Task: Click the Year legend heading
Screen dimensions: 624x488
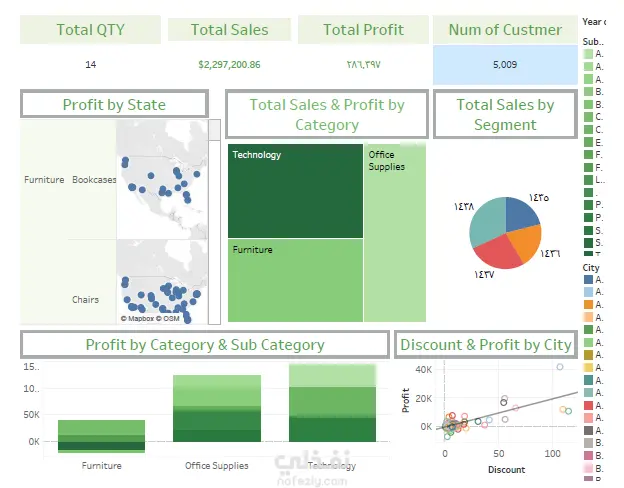Action: pyautogui.click(x=594, y=22)
